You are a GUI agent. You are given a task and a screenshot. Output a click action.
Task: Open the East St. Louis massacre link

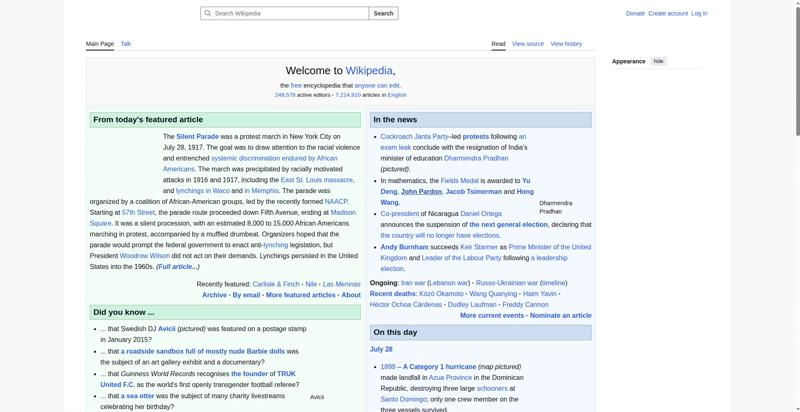pos(316,180)
